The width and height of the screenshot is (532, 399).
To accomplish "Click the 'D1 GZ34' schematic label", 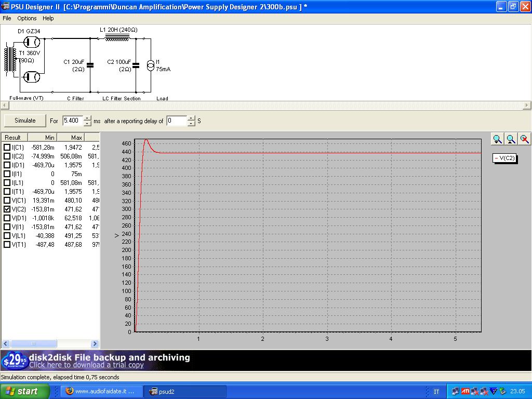I will pyautogui.click(x=29, y=31).
